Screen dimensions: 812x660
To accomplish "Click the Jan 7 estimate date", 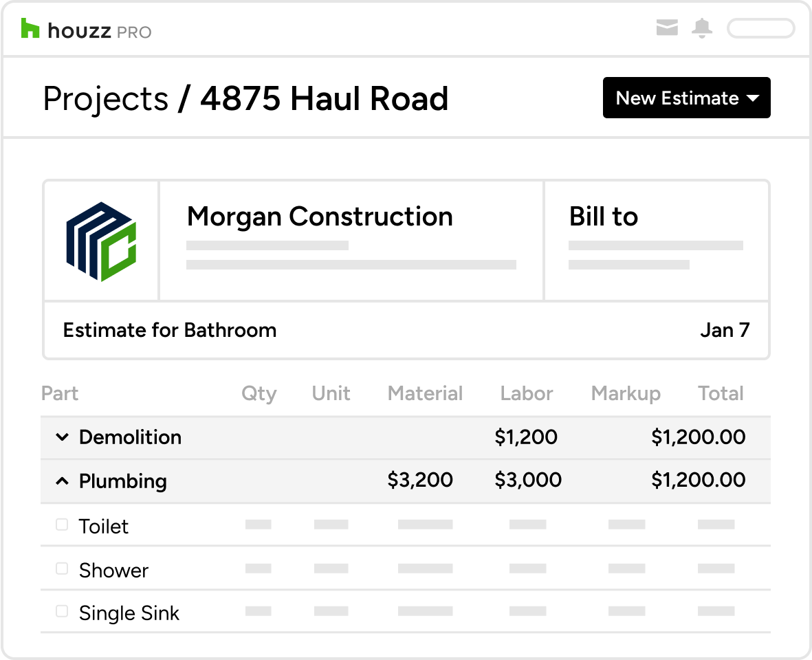I will click(x=725, y=330).
